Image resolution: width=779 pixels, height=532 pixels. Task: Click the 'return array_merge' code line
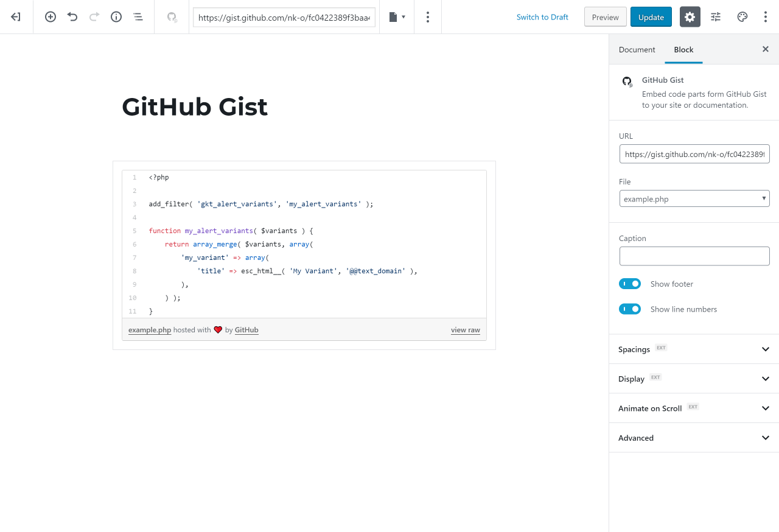point(239,244)
